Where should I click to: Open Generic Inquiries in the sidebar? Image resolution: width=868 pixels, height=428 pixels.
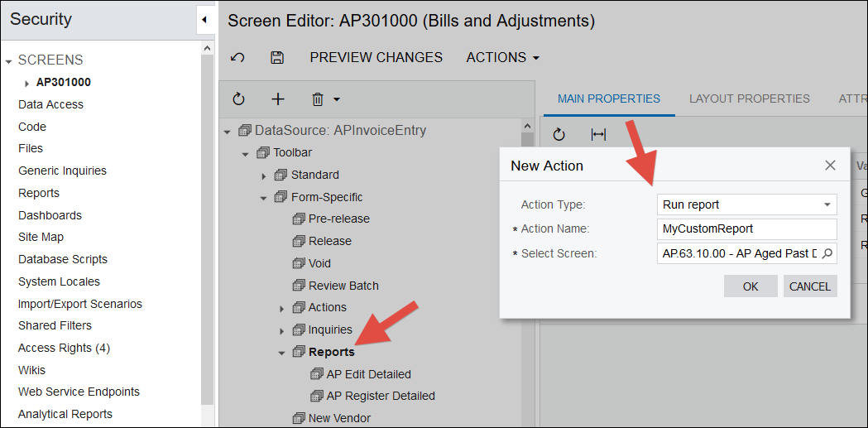coord(62,171)
